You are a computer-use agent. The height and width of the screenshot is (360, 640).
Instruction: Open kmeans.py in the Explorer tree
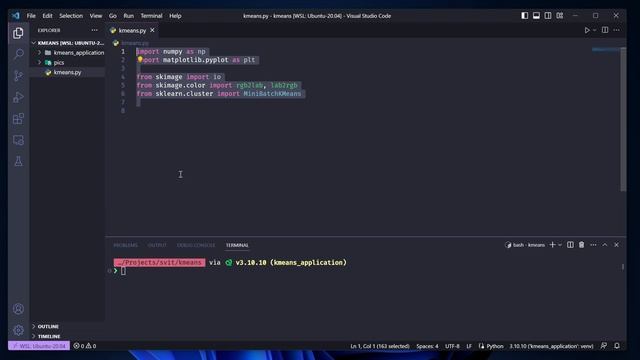point(68,72)
